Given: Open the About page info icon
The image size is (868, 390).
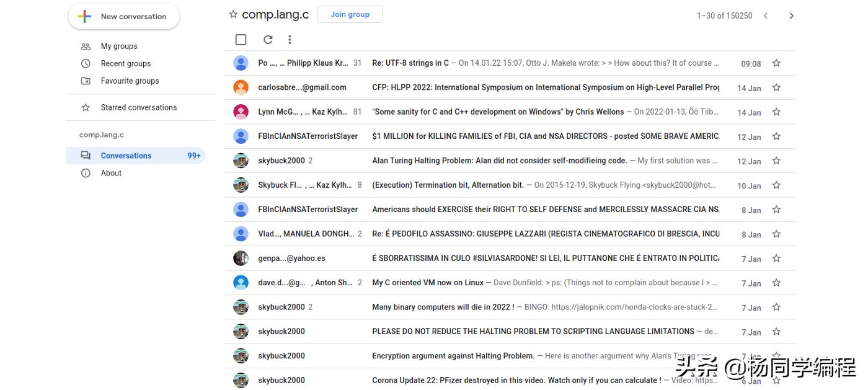Looking at the screenshot, I should point(86,173).
